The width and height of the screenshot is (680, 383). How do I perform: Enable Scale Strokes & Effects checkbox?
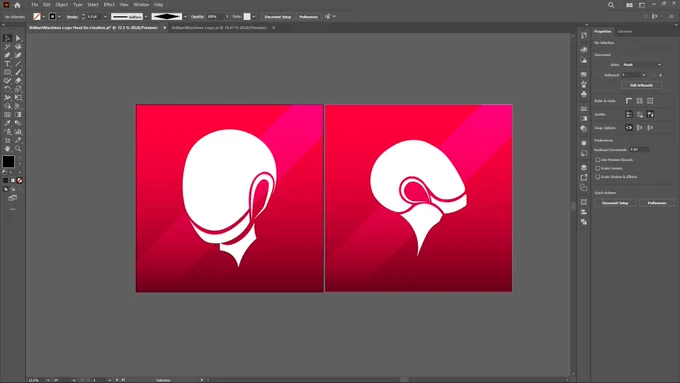[x=598, y=177]
